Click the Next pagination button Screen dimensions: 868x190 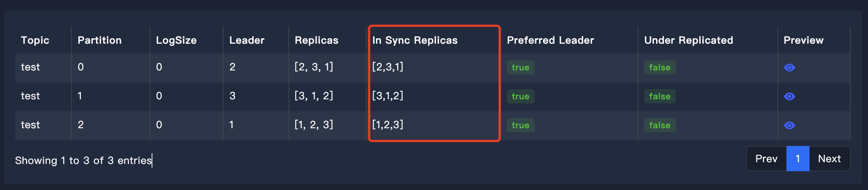coord(829,159)
